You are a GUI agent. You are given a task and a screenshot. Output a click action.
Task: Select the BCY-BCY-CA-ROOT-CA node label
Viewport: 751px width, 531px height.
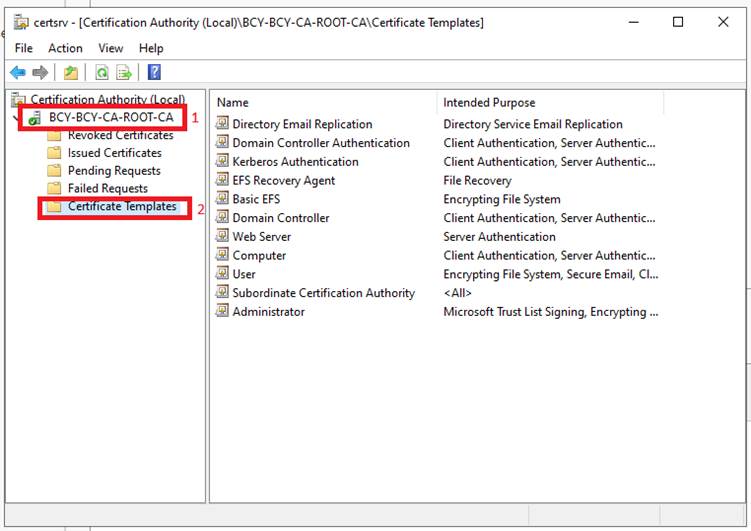tap(111, 117)
